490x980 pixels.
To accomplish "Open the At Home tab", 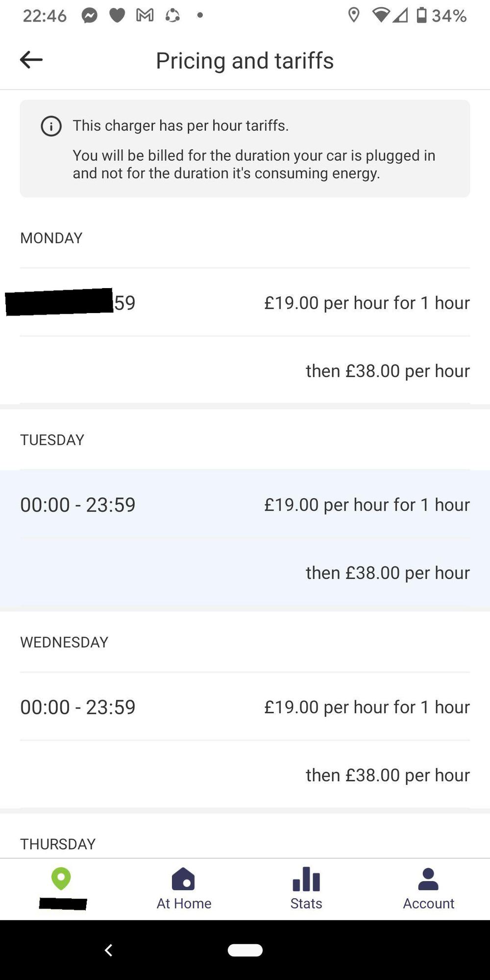I will tap(184, 889).
